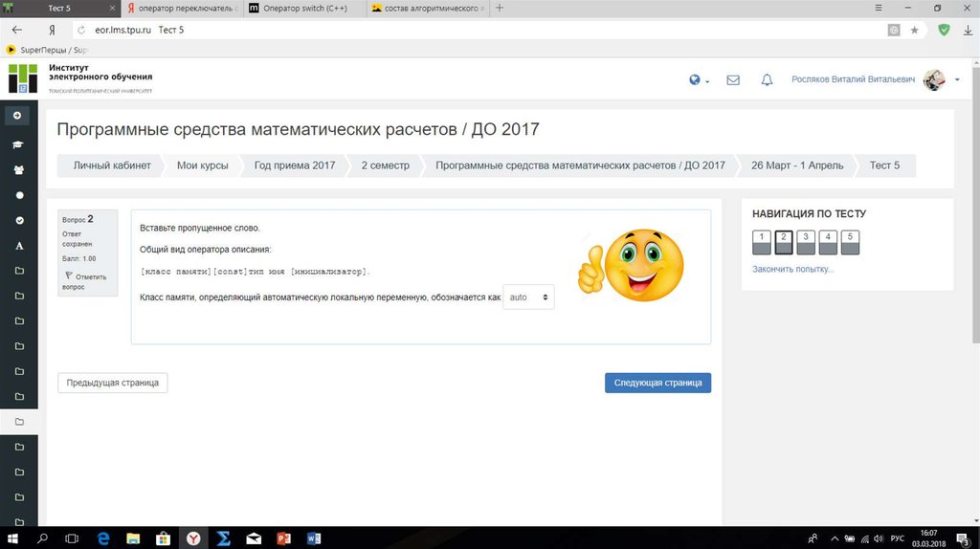This screenshot has height=549, width=980.
Task: Open the volume control in system tray
Action: [x=880, y=538]
